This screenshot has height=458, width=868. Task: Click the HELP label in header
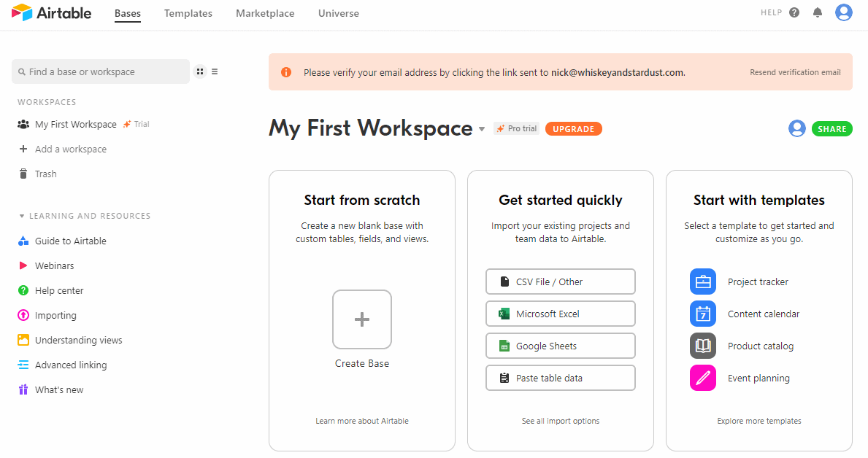(x=771, y=12)
